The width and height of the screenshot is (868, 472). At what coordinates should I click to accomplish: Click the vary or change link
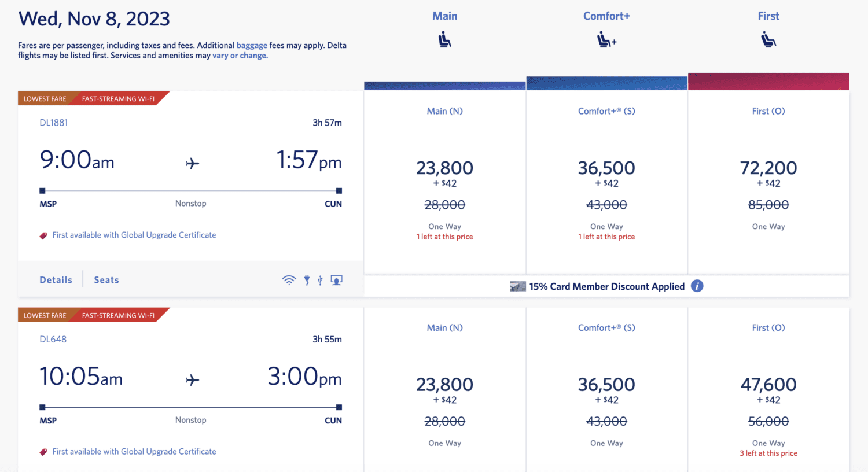tap(239, 55)
